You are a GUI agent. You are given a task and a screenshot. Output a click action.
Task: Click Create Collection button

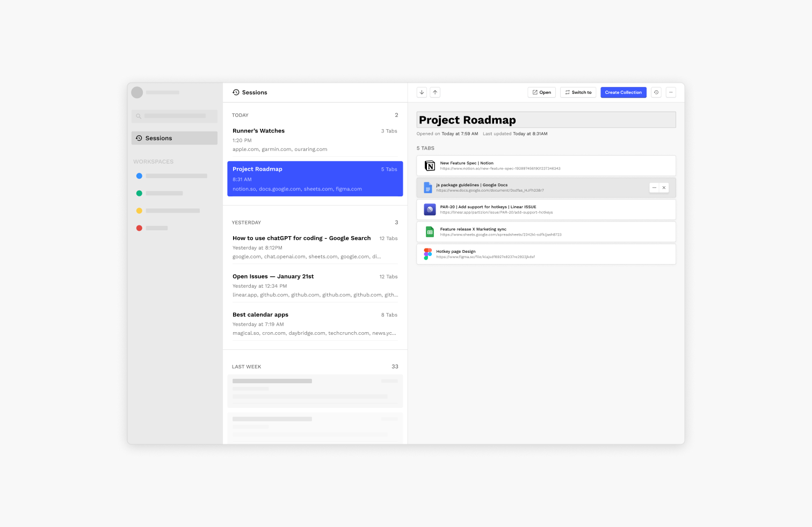pos(624,92)
